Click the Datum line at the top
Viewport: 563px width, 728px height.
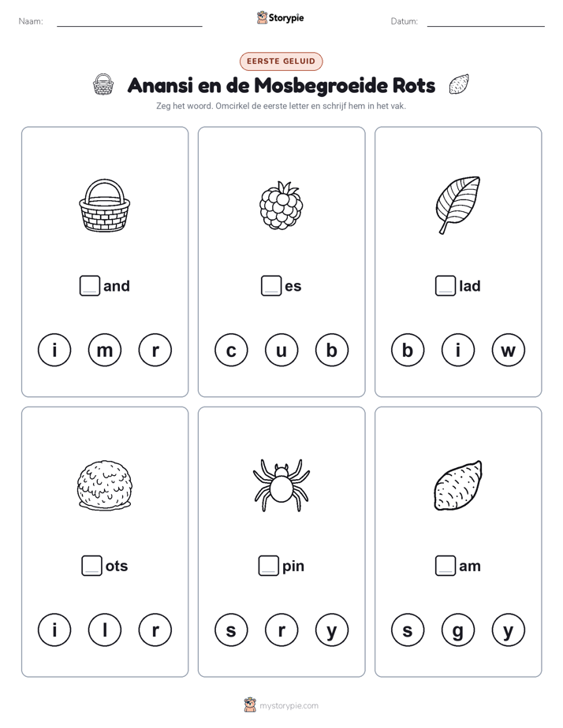(486, 21)
